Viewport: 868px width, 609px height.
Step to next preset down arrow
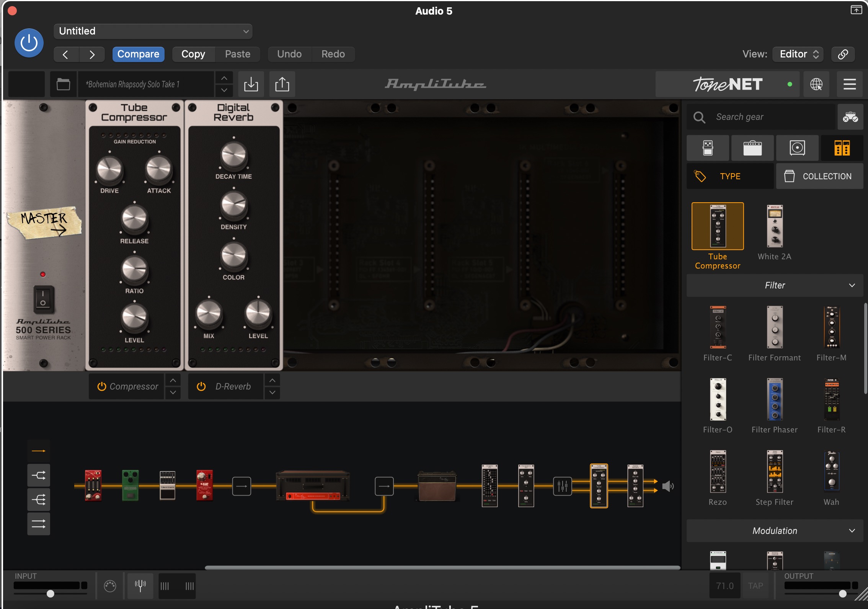[x=224, y=90]
